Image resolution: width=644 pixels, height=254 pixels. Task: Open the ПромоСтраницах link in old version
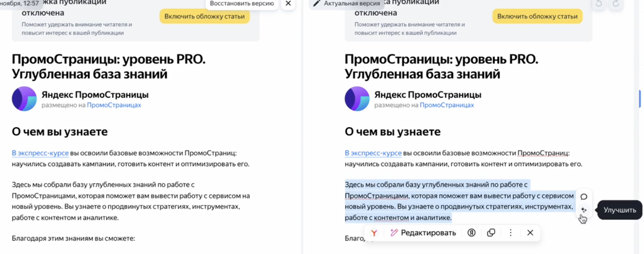tap(114, 105)
